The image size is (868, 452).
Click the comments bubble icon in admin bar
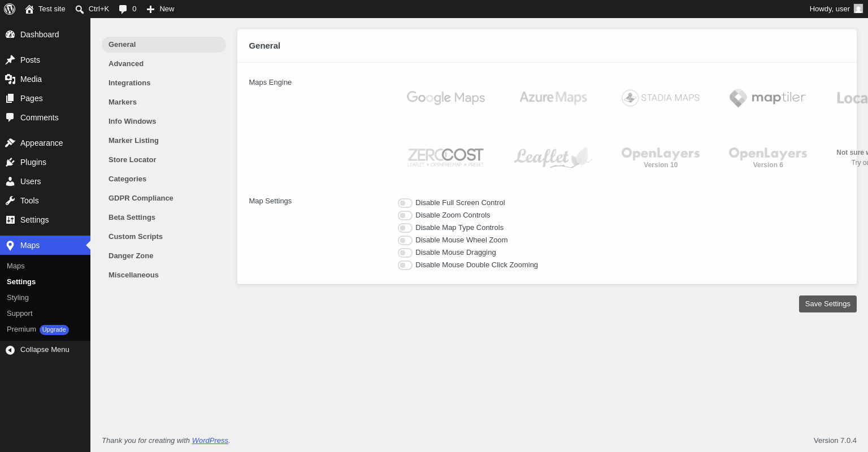click(123, 9)
